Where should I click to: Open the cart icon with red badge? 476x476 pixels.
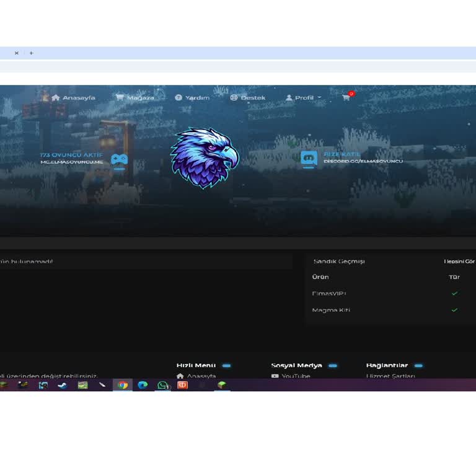click(347, 97)
